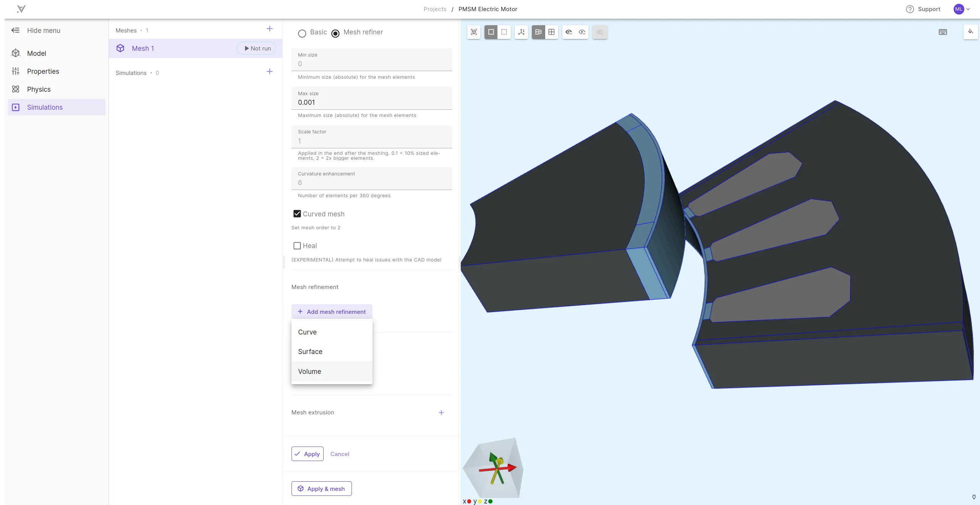Viewport: 980px width, 505px height.
Task: Select the Basic radio option
Action: click(x=302, y=34)
